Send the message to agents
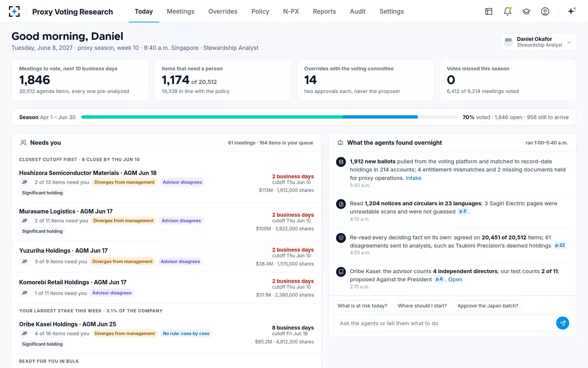 [x=563, y=323]
